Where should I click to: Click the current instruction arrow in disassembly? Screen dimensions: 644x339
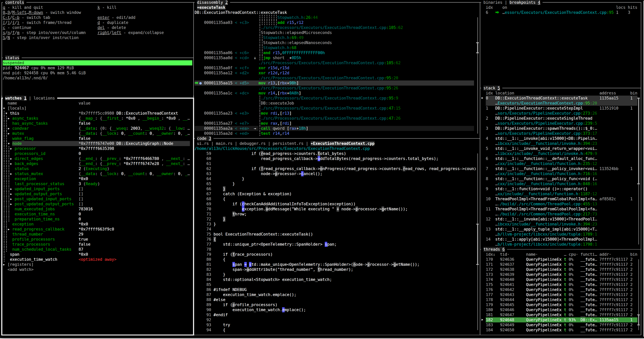pos(197,83)
